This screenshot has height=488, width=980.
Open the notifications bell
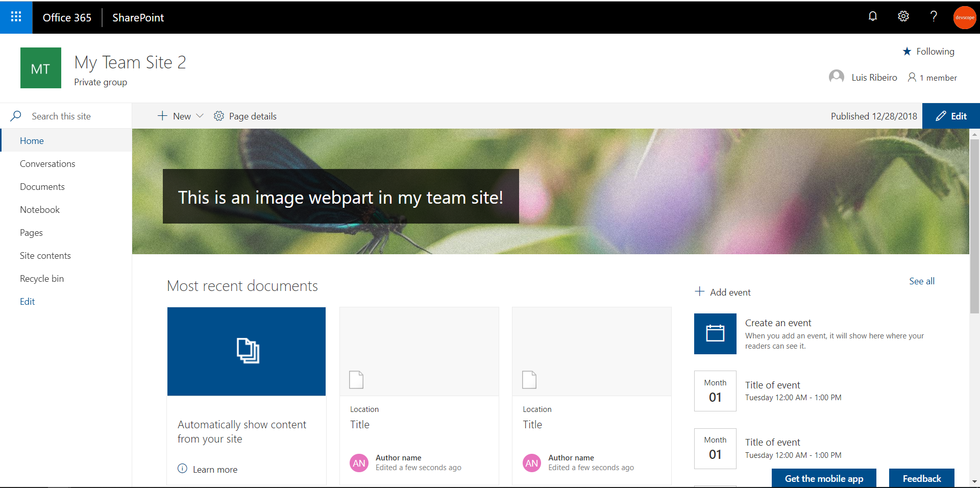(x=873, y=16)
